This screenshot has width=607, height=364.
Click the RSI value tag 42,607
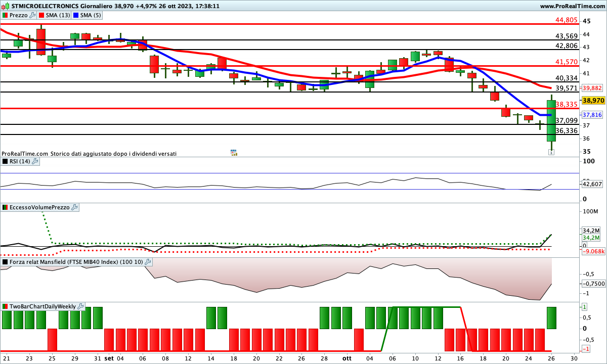click(592, 184)
